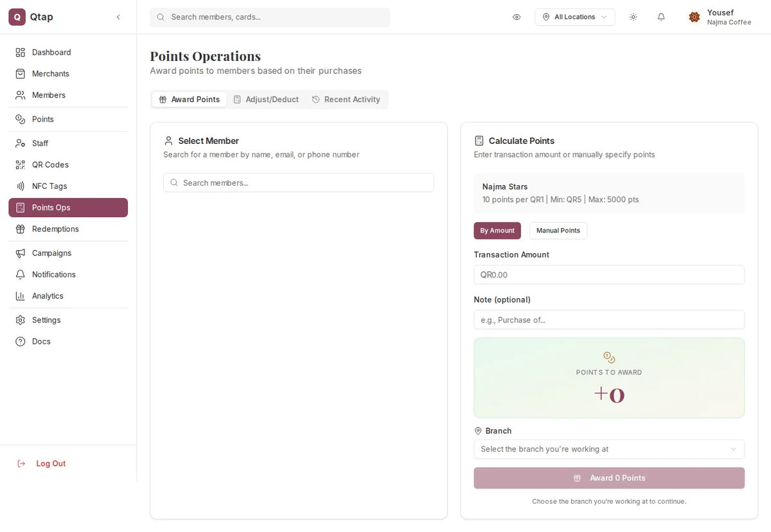Click the Settings gear icon
The image size is (771, 532).
tap(21, 320)
